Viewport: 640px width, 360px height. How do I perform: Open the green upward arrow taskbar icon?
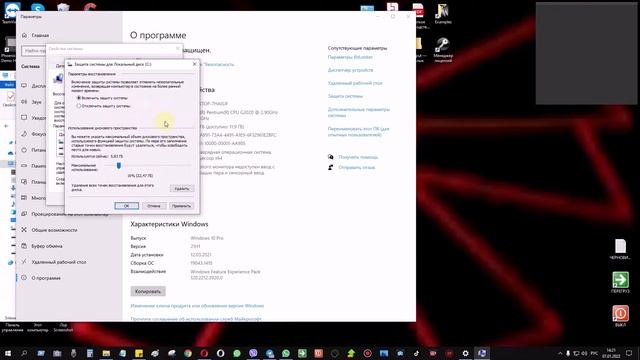click(351, 353)
